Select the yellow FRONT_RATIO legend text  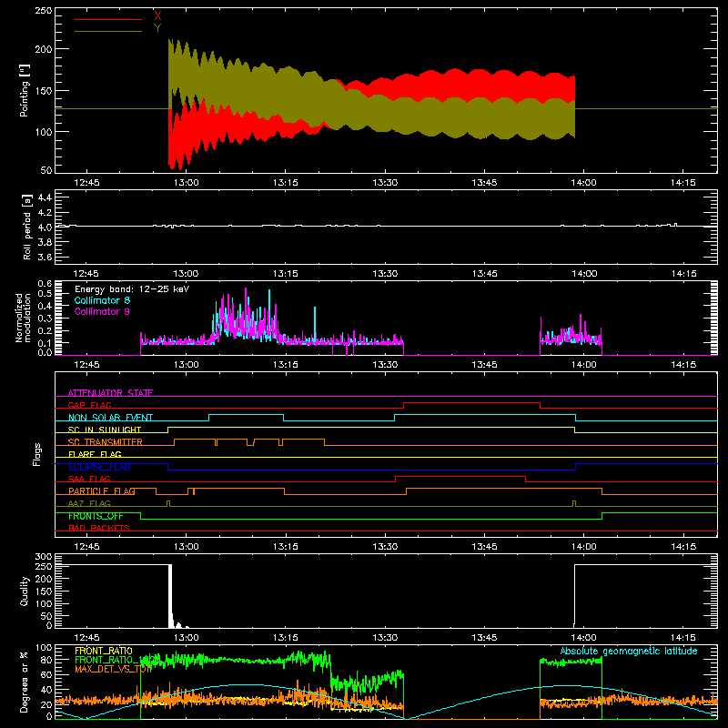tap(104, 651)
